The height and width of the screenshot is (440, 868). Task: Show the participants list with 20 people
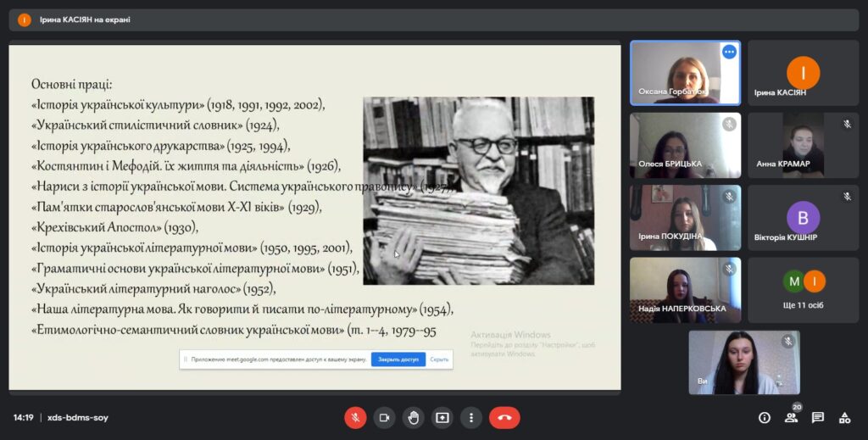click(791, 417)
